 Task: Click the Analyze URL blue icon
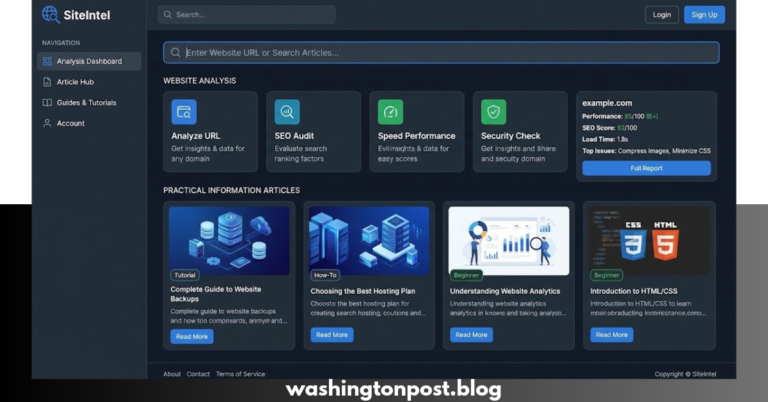pos(184,112)
